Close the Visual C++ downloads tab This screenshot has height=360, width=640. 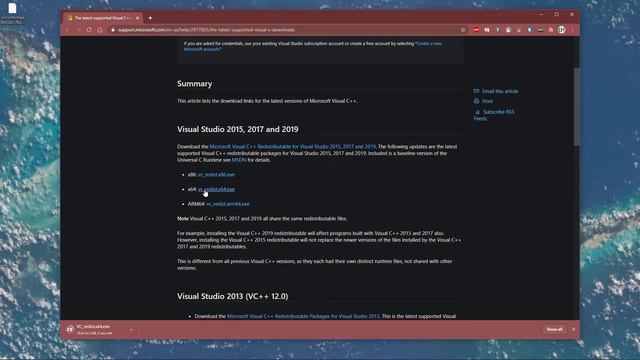pos(138,18)
